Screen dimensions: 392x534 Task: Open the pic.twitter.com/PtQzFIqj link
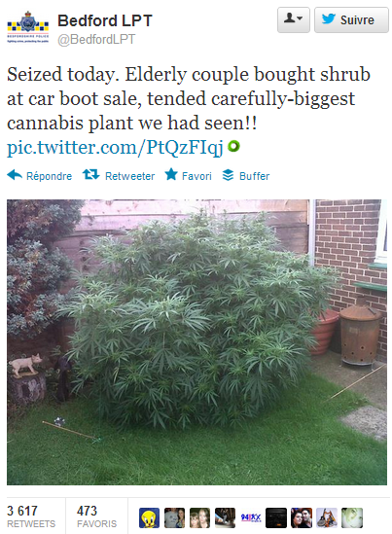(x=115, y=148)
